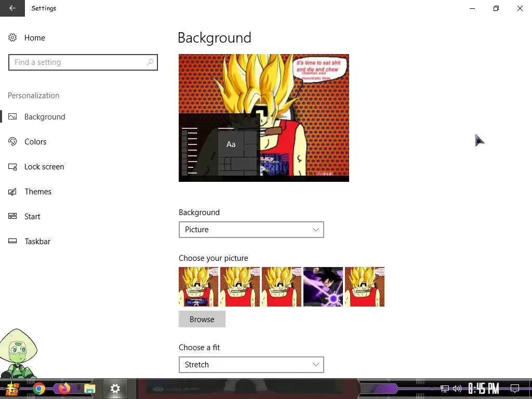The image size is (532, 399).
Task: Choose the second picture thumbnail
Action: 240,287
